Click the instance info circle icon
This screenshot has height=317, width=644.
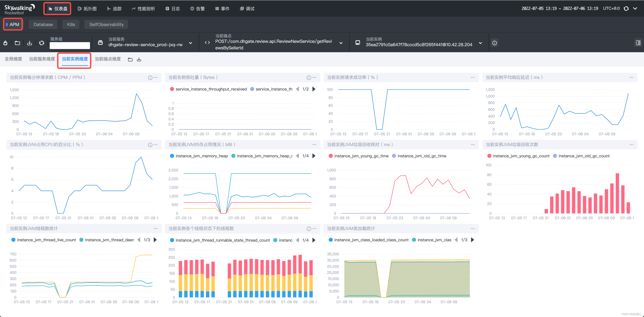tap(495, 43)
